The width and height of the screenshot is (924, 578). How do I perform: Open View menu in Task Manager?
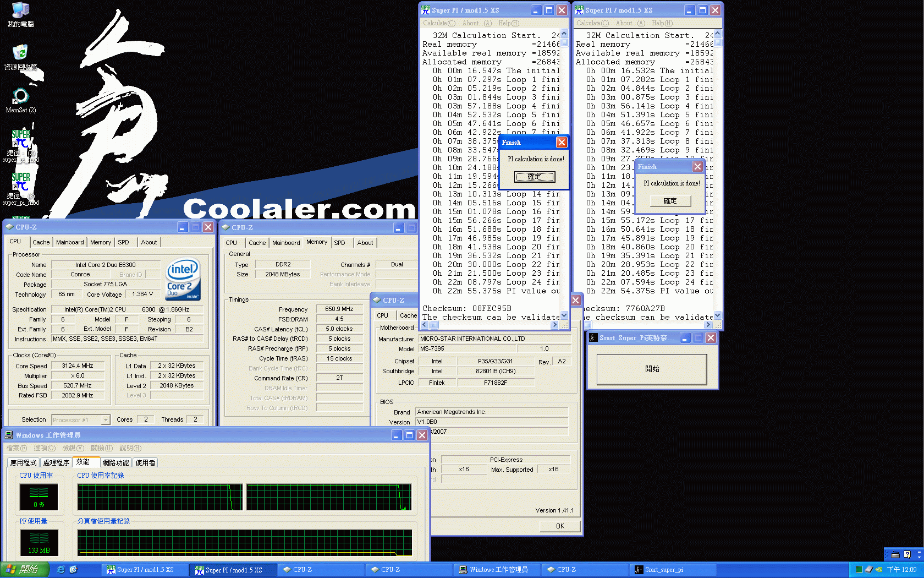click(x=73, y=448)
